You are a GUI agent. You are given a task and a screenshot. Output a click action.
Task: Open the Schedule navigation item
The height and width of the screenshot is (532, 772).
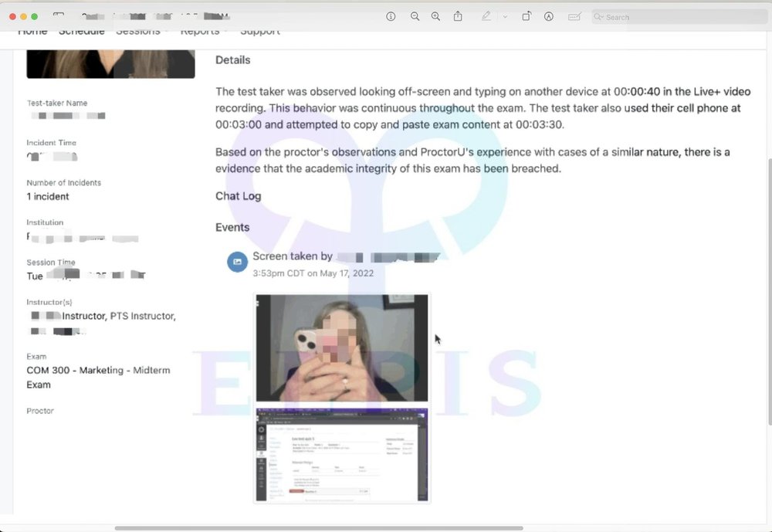[82, 32]
